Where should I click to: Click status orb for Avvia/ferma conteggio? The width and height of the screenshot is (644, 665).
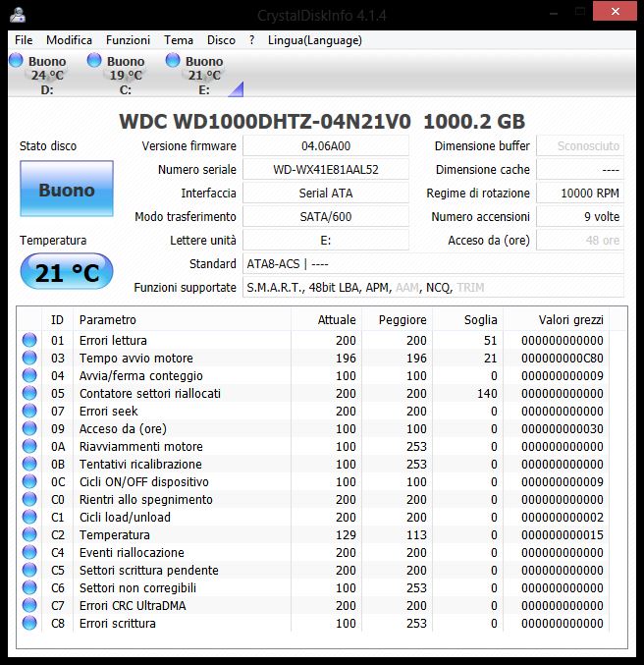29,376
